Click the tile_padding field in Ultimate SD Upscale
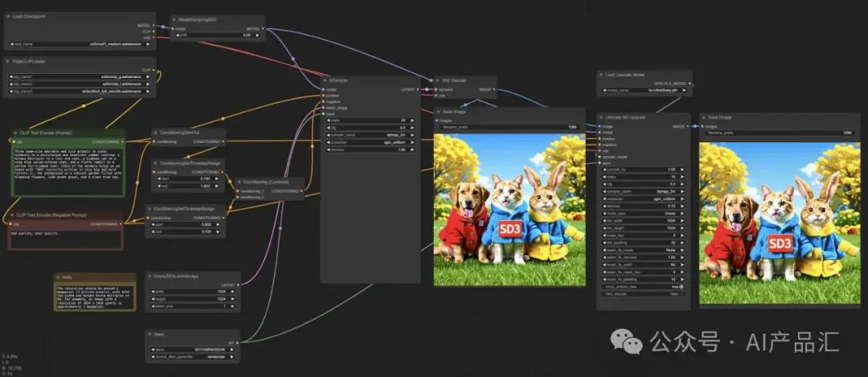The height and width of the screenshot is (377, 868). coord(644,243)
